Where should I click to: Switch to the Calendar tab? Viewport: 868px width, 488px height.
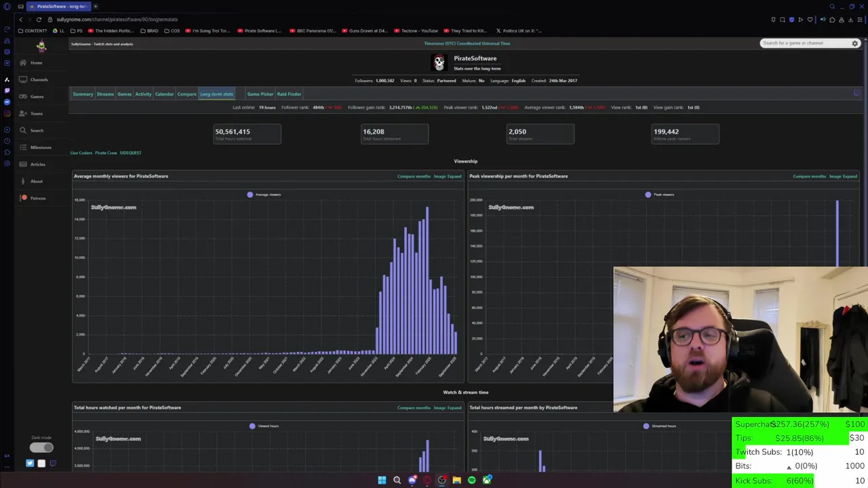164,94
